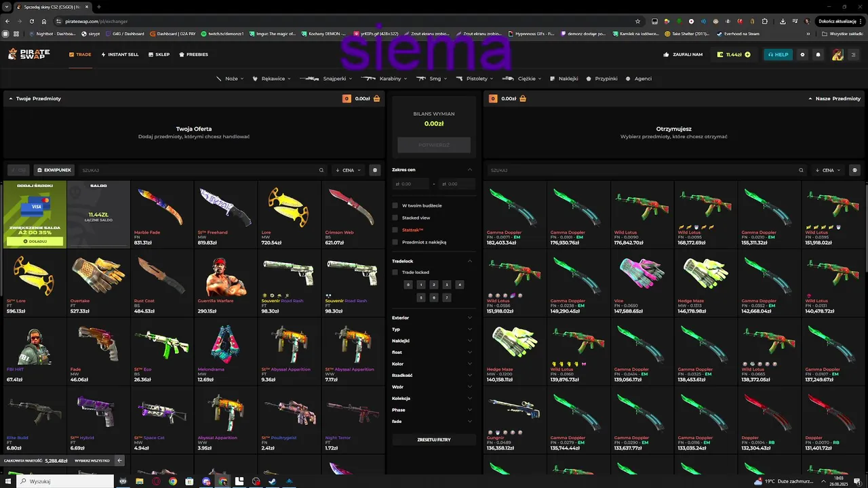Click the basket icon in Twoje Przedmioty header
The width and height of the screenshot is (868, 488).
tap(376, 98)
